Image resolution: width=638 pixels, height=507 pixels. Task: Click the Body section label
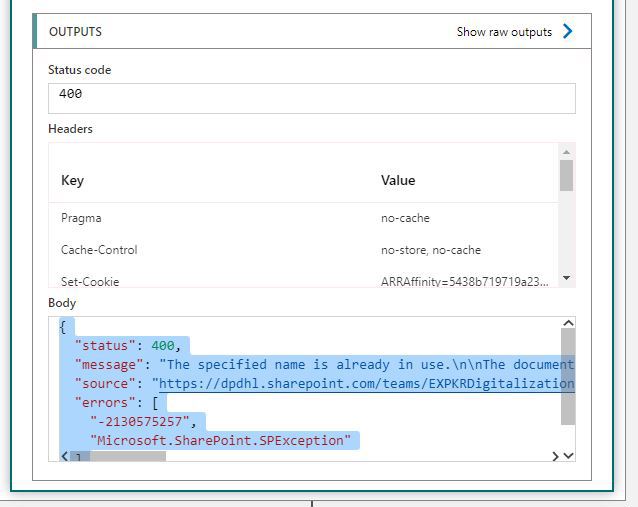[x=62, y=303]
